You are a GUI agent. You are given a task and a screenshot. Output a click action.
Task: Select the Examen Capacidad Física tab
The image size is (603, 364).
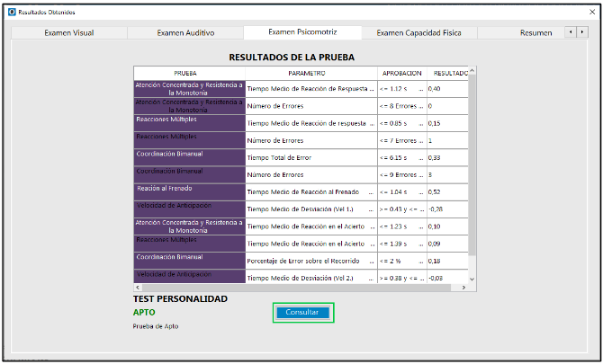coord(418,32)
